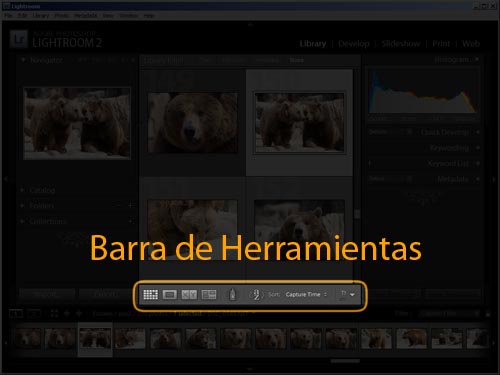The height and width of the screenshot is (375, 500).
Task: Hide right panel via edge arrow
Action: (494, 179)
